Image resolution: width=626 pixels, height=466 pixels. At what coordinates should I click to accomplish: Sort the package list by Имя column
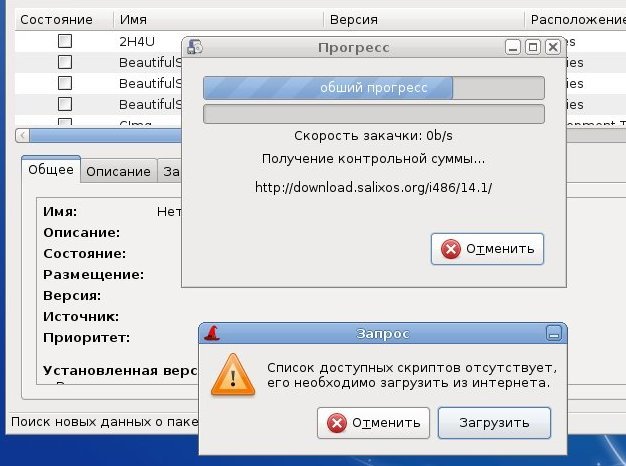218,20
